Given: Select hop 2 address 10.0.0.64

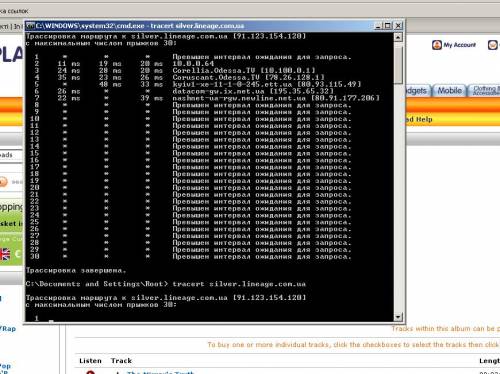Looking at the screenshot, I should tap(193, 64).
